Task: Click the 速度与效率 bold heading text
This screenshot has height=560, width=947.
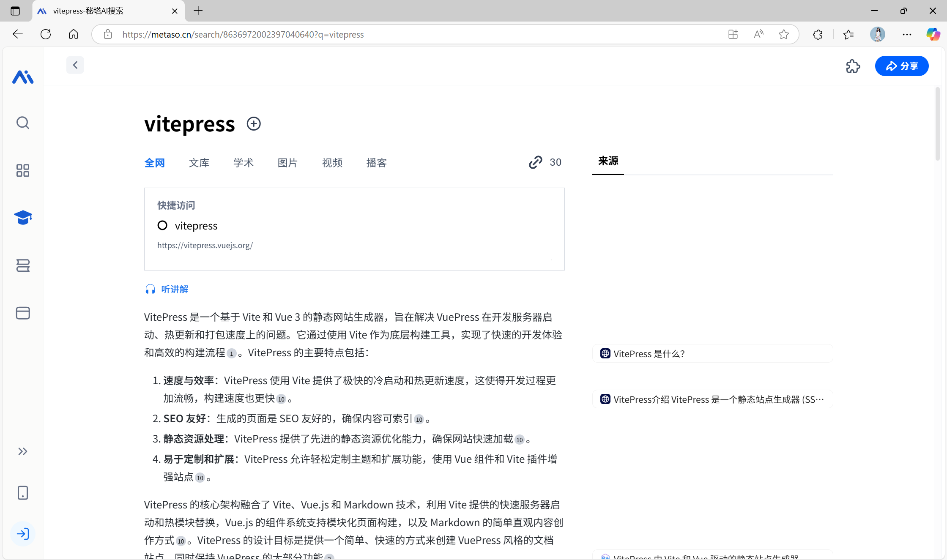Action: [189, 380]
